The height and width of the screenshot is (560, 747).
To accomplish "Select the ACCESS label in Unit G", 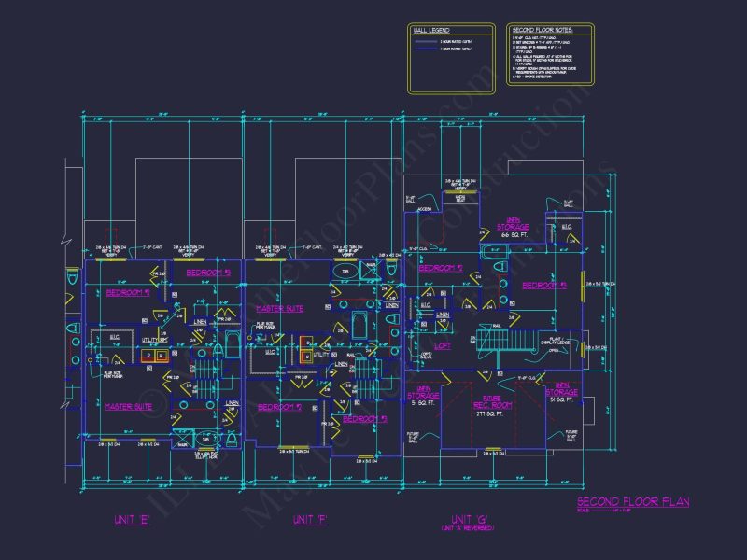I will click(425, 209).
